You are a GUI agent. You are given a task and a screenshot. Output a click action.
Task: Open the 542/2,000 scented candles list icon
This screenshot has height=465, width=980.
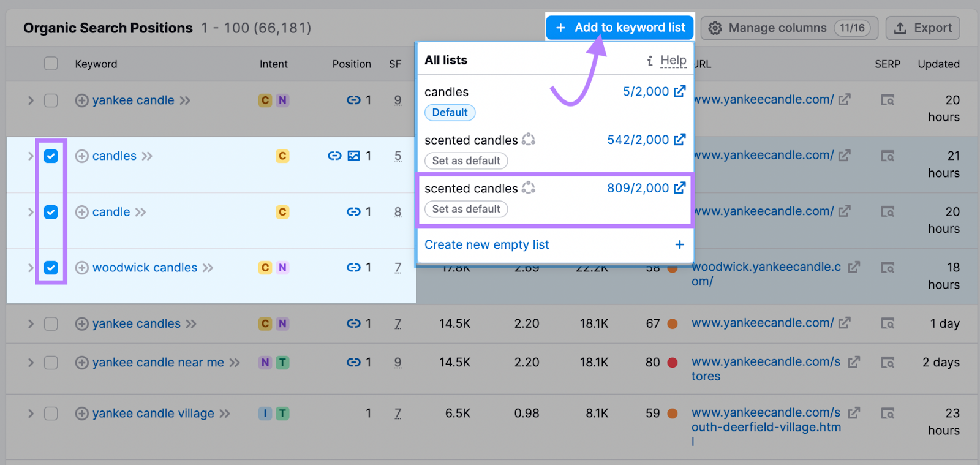679,140
